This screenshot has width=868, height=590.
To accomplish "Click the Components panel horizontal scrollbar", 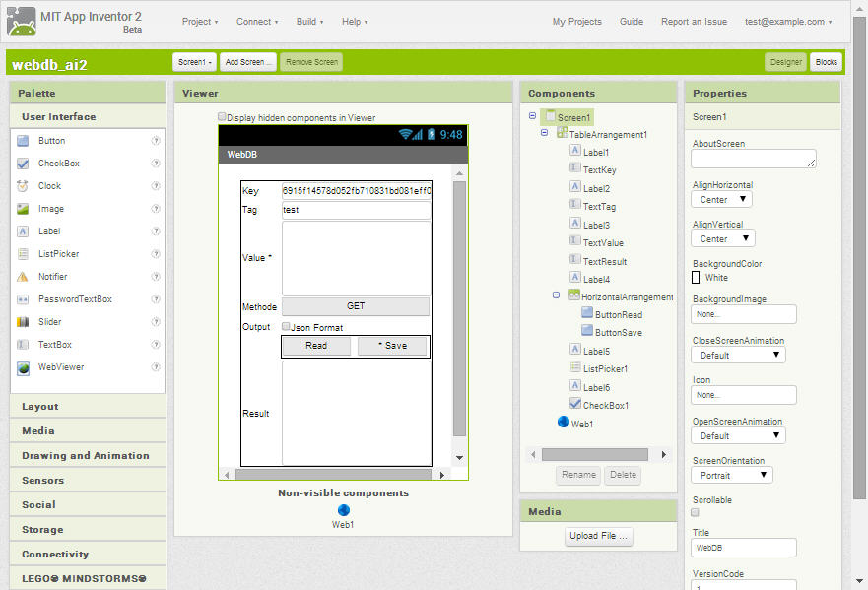I will point(595,455).
